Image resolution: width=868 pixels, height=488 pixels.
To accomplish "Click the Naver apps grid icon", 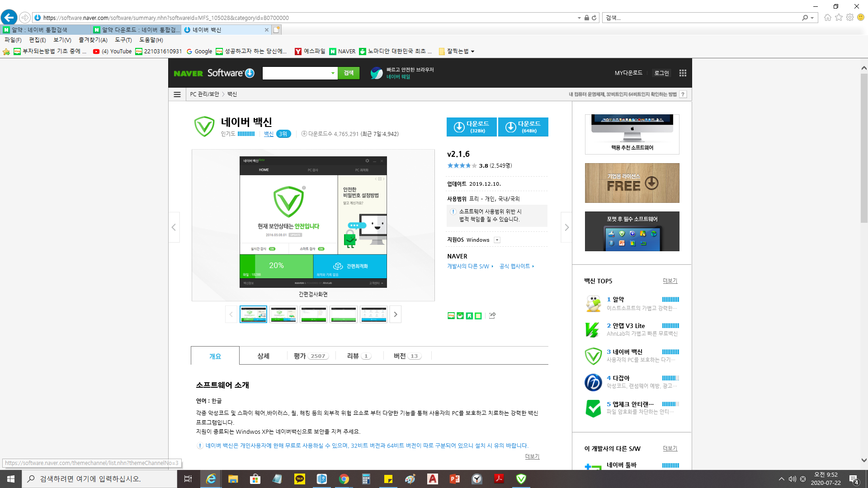I will 683,73.
